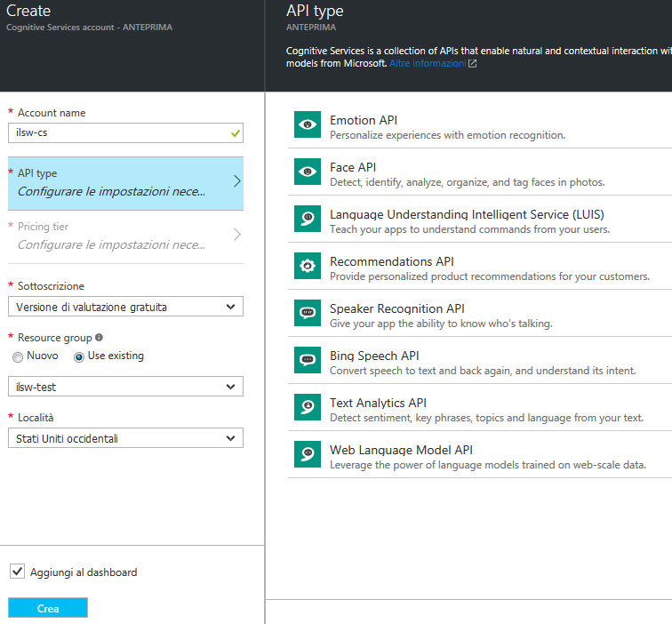Choose Language Understanding Intelligent Service (LUIS)
This screenshot has width=672, height=624.
click(x=467, y=214)
